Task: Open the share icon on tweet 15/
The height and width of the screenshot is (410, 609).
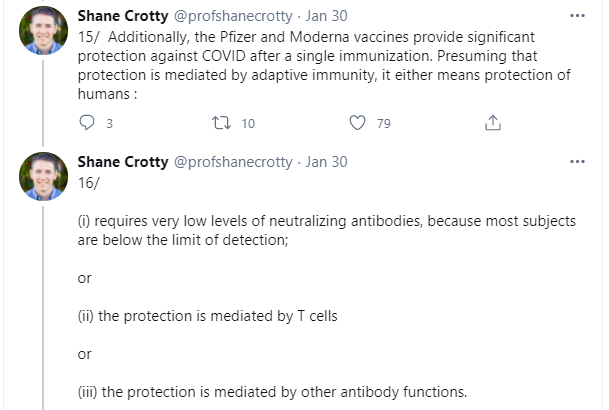Action: tap(492, 123)
